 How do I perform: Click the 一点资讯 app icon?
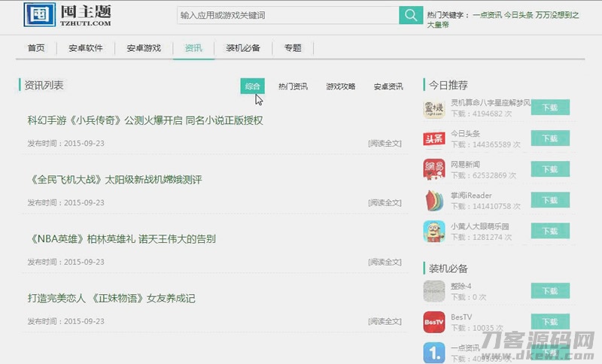pyautogui.click(x=434, y=352)
